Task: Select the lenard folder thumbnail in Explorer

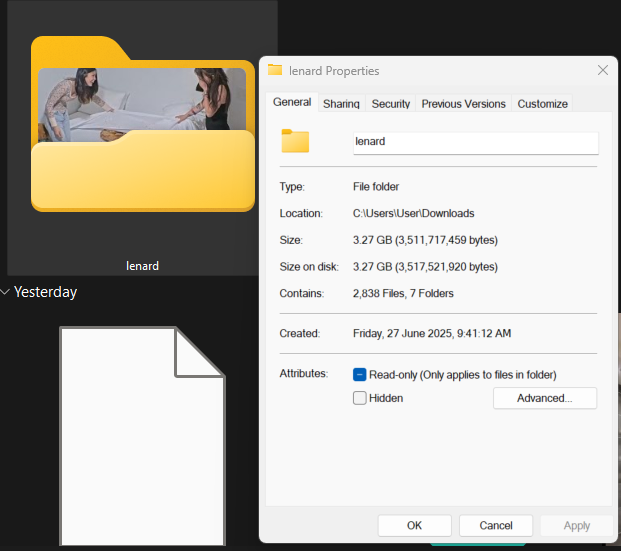Action: pos(143,124)
